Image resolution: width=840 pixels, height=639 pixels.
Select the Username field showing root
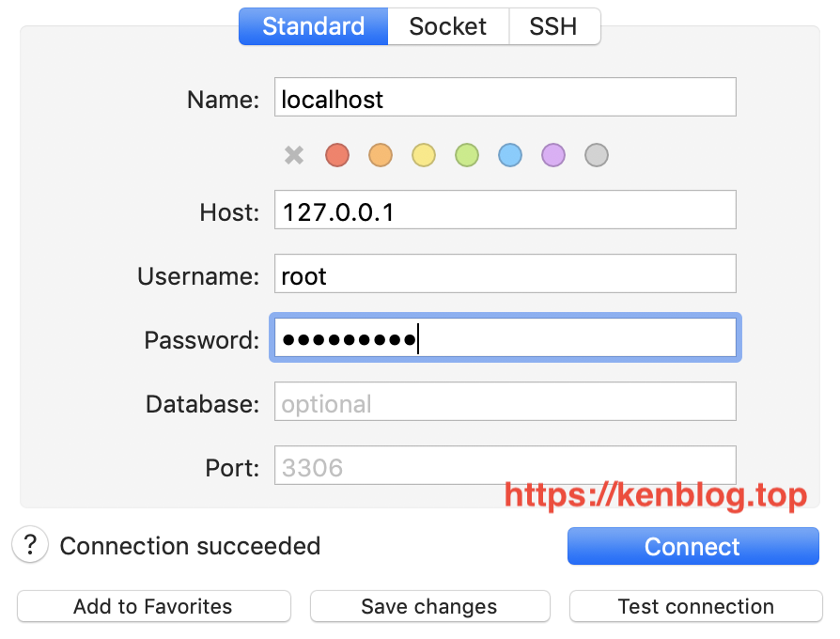[x=506, y=273]
